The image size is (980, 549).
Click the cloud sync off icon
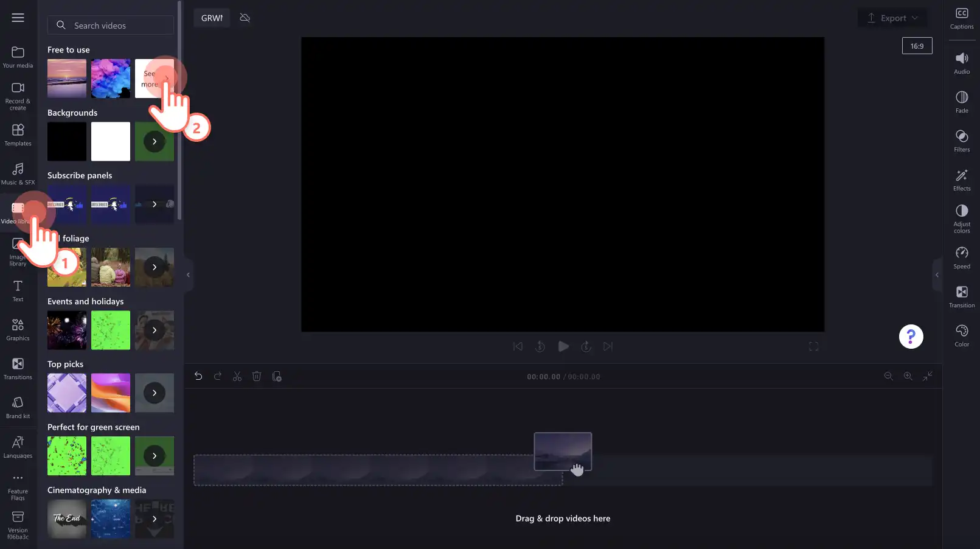click(x=245, y=18)
